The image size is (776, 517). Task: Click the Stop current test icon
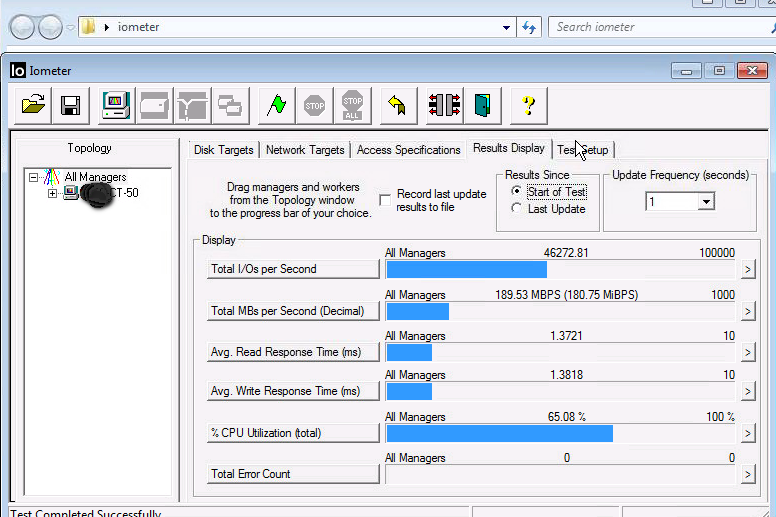point(315,105)
